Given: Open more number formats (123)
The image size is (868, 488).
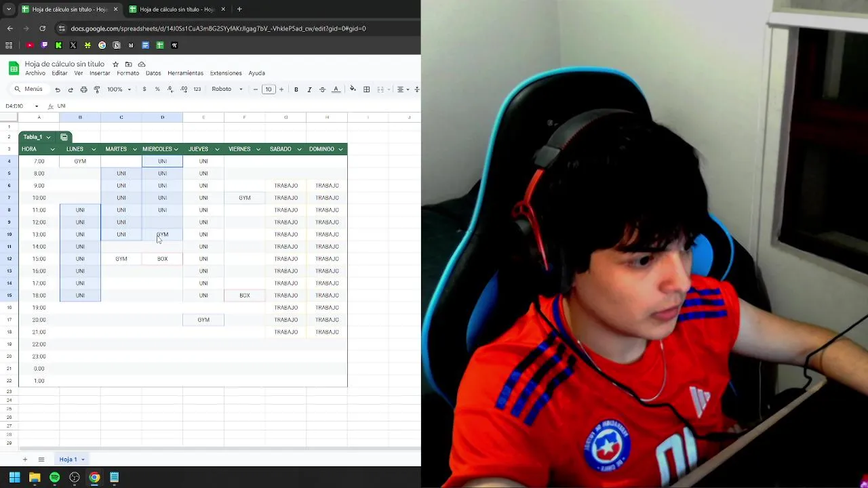Looking at the screenshot, I should click(x=197, y=89).
